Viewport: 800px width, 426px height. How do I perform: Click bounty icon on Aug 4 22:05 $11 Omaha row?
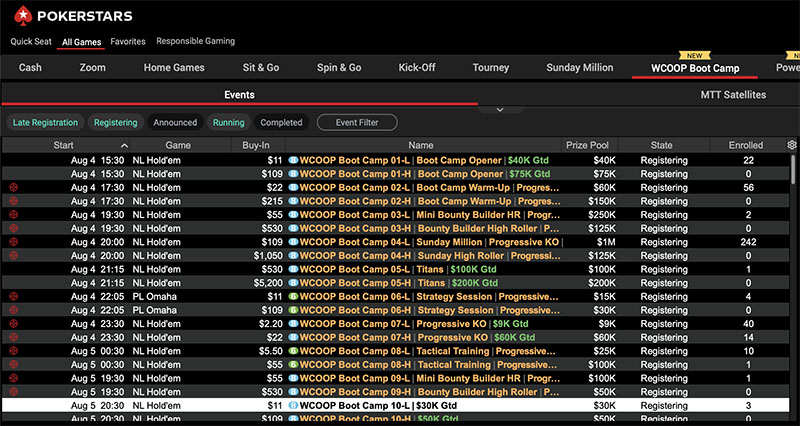point(14,297)
